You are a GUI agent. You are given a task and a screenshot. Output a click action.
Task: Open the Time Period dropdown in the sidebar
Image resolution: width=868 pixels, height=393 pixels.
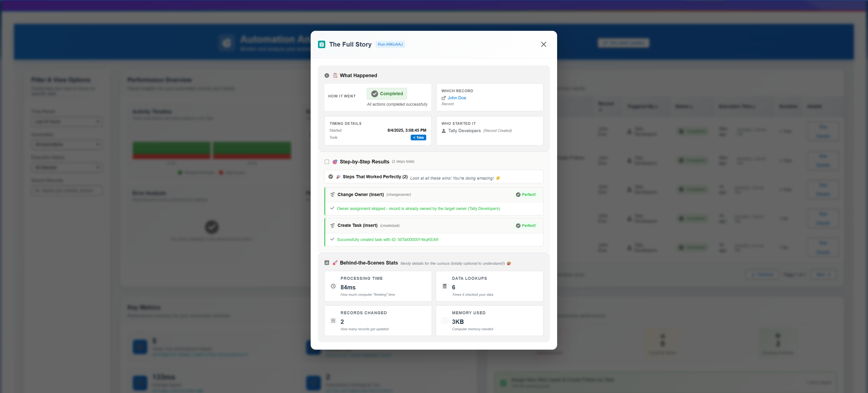[x=67, y=122]
